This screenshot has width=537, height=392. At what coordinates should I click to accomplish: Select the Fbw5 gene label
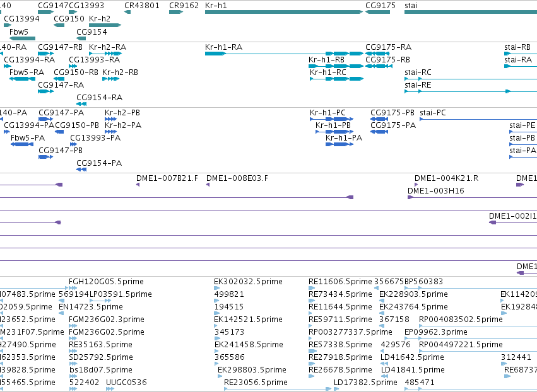pos(19,32)
